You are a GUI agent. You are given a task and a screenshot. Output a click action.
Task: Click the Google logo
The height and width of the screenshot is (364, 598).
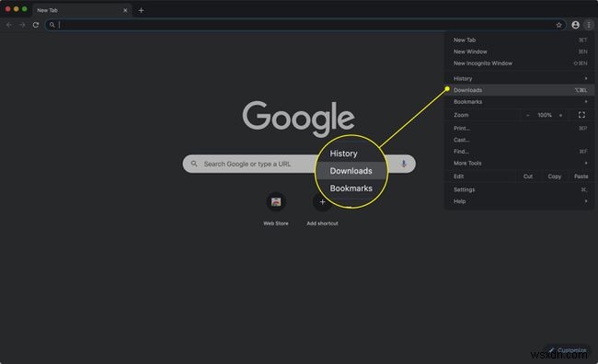click(299, 119)
